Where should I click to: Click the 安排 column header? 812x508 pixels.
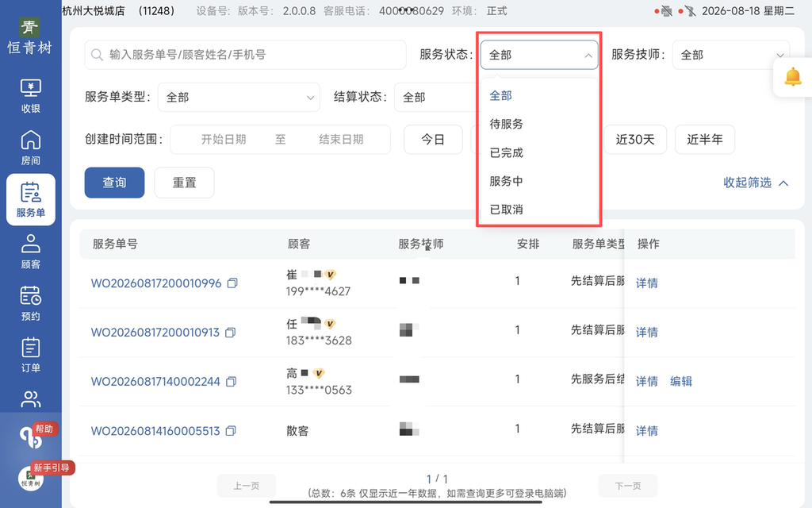coord(528,244)
